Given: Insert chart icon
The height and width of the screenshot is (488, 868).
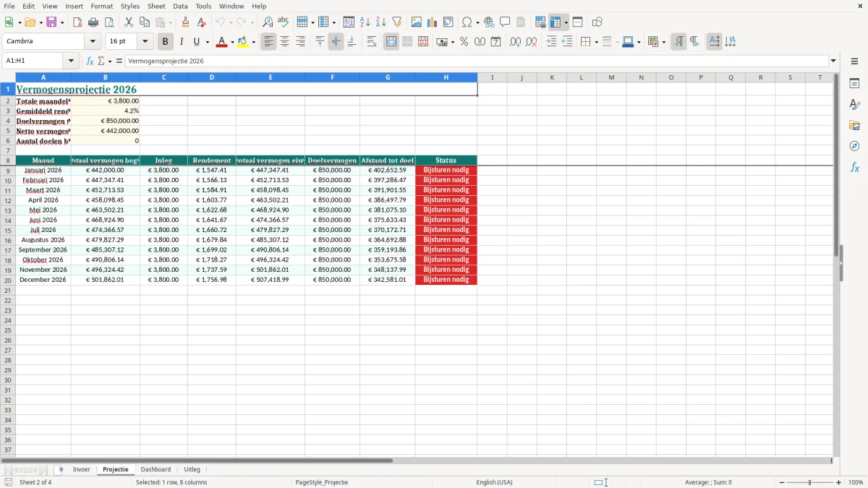Looking at the screenshot, I should (x=433, y=22).
